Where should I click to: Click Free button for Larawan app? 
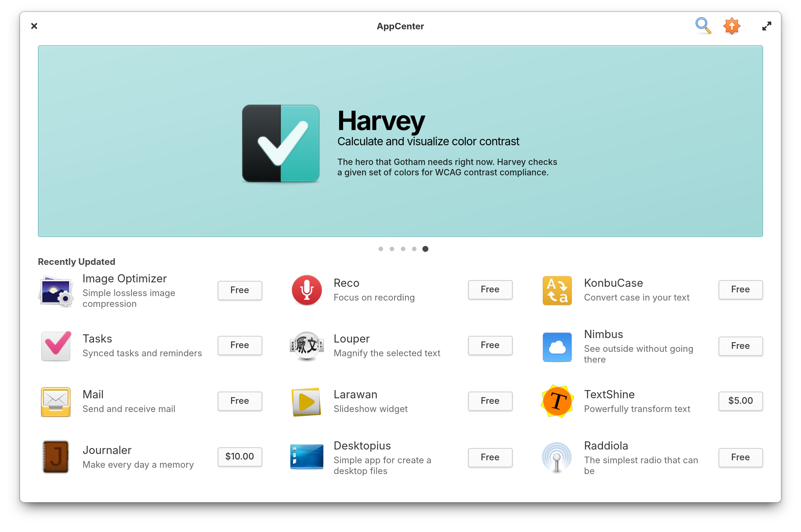(x=489, y=400)
